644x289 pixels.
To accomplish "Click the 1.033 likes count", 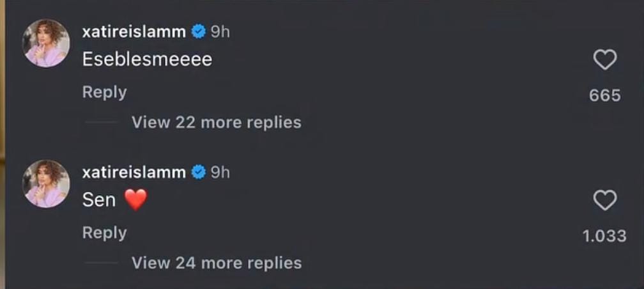I will (x=604, y=236).
